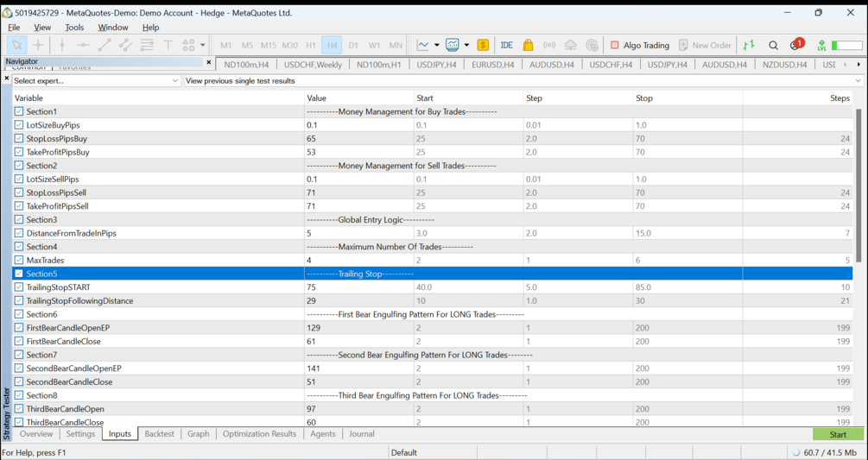Switch to the Settings tab
The image size is (868, 460).
pyautogui.click(x=81, y=434)
